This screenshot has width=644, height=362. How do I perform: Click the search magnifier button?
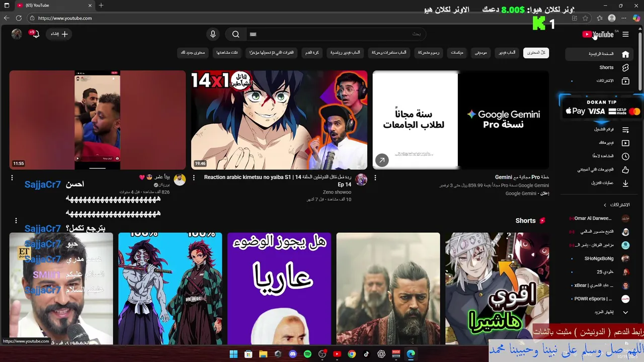coord(235,34)
